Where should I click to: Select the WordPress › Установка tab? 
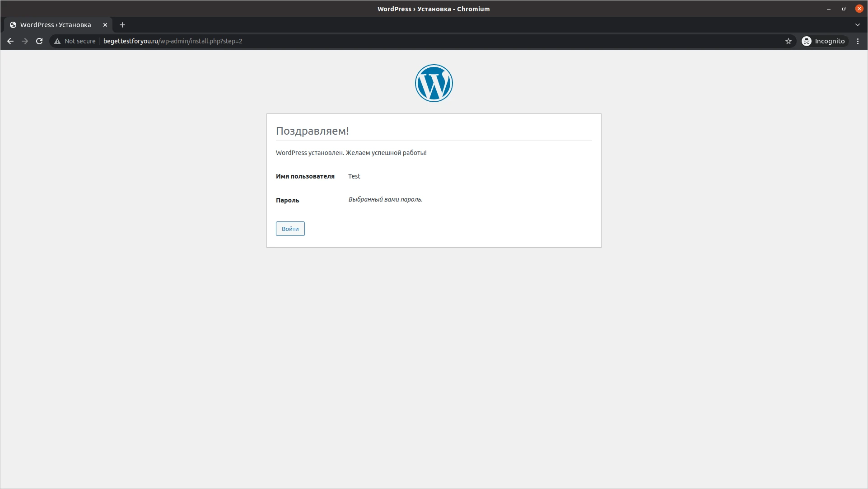click(x=55, y=25)
